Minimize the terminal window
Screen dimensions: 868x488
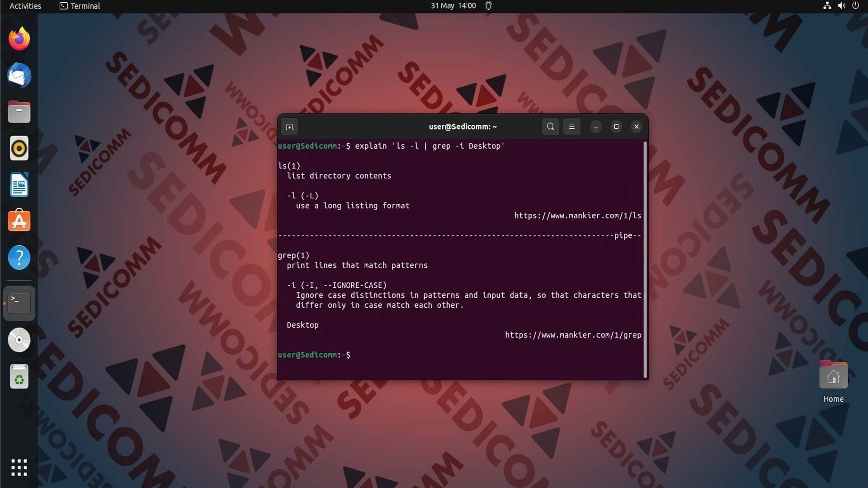[x=596, y=127]
